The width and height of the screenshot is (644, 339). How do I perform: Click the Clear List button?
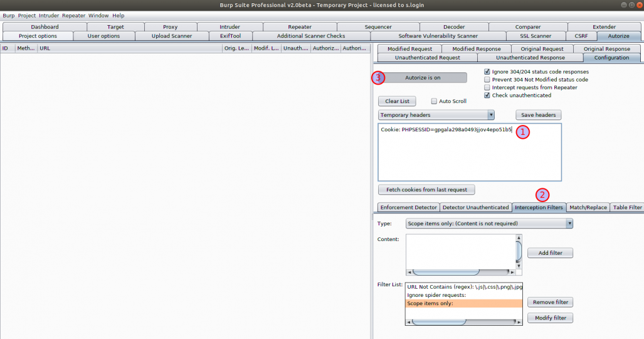397,101
